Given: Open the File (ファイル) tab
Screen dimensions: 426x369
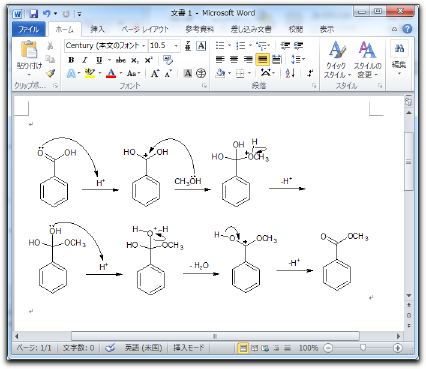Looking at the screenshot, I should tap(28, 29).
